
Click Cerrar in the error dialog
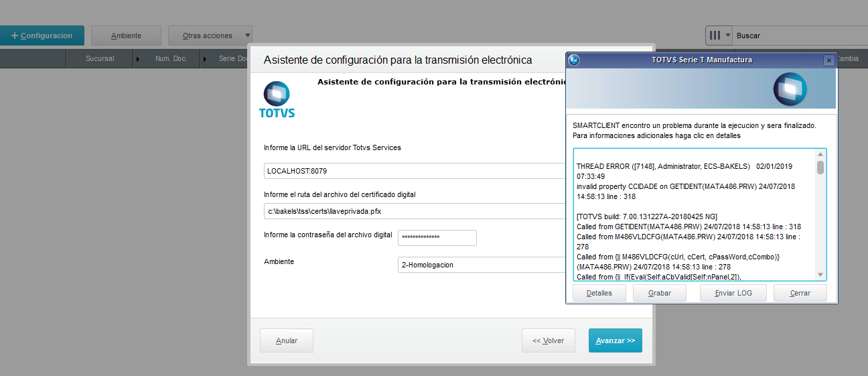[x=800, y=293]
